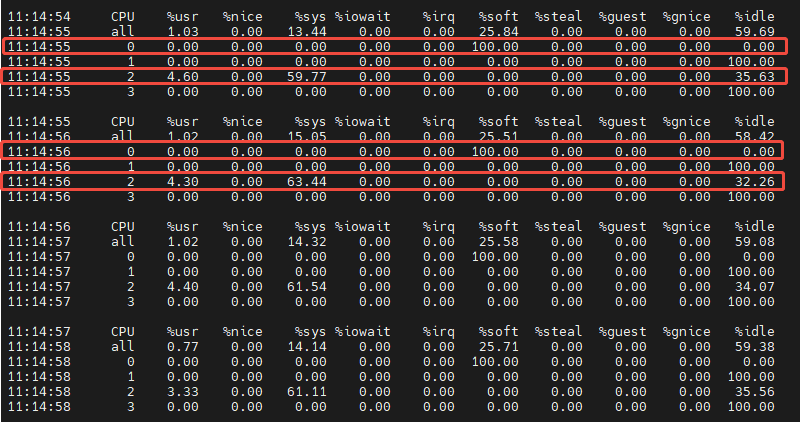
Task: Select the 35.63 idle value for CPU 2
Action: pyautogui.click(x=755, y=77)
